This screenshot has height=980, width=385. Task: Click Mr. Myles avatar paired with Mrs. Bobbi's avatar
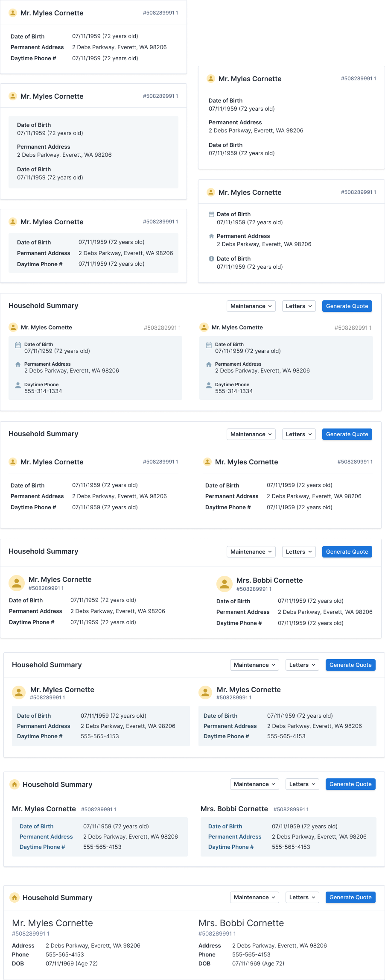click(17, 583)
